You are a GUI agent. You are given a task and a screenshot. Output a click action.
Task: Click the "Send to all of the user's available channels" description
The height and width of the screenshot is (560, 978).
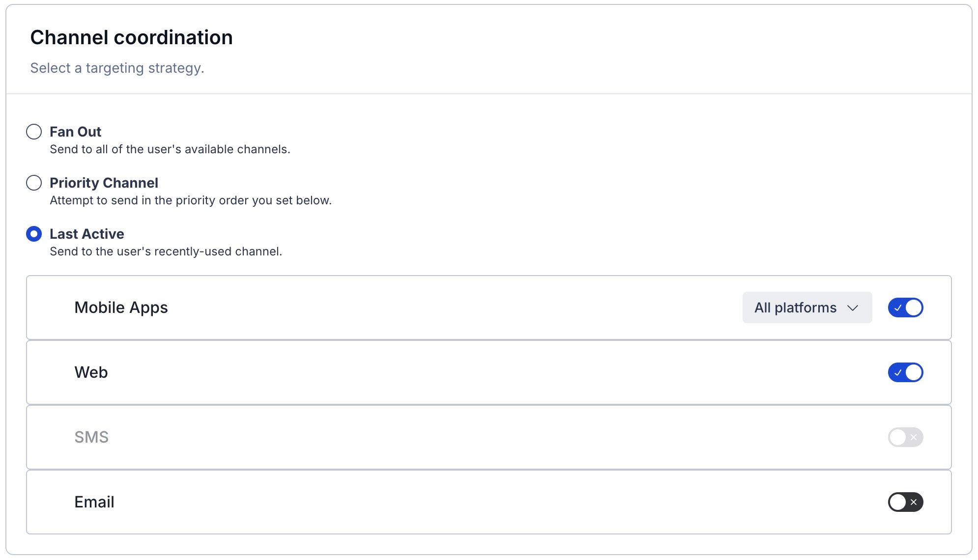(170, 149)
